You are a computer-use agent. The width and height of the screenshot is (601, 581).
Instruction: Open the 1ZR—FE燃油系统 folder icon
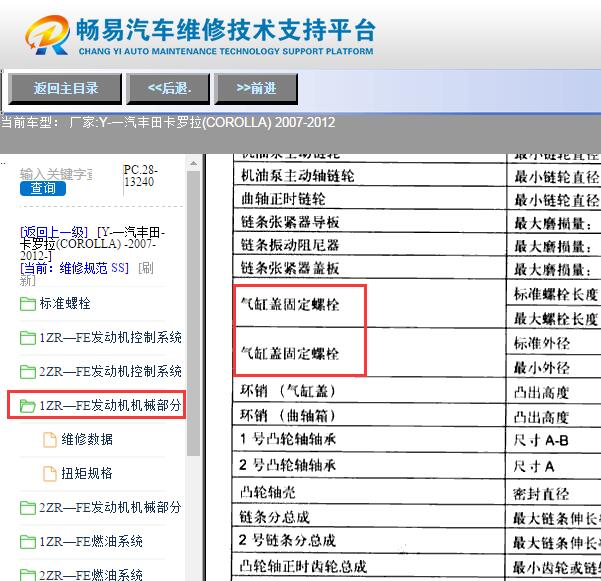tap(28, 542)
